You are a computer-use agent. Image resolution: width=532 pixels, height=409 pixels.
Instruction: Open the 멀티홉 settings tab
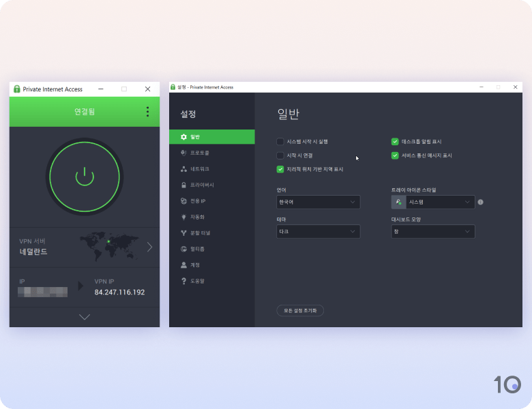tap(212, 249)
